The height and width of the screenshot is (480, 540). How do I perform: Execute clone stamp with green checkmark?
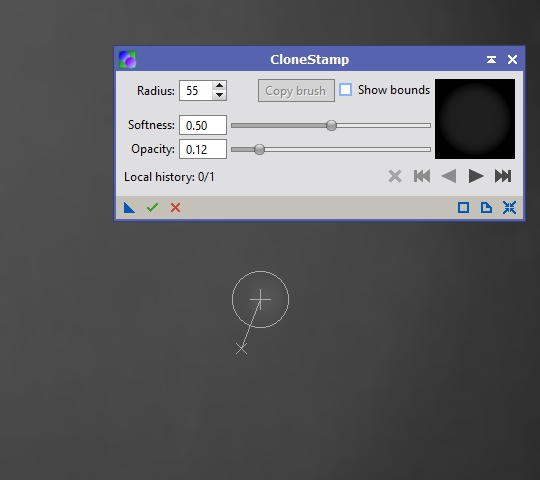point(152,207)
